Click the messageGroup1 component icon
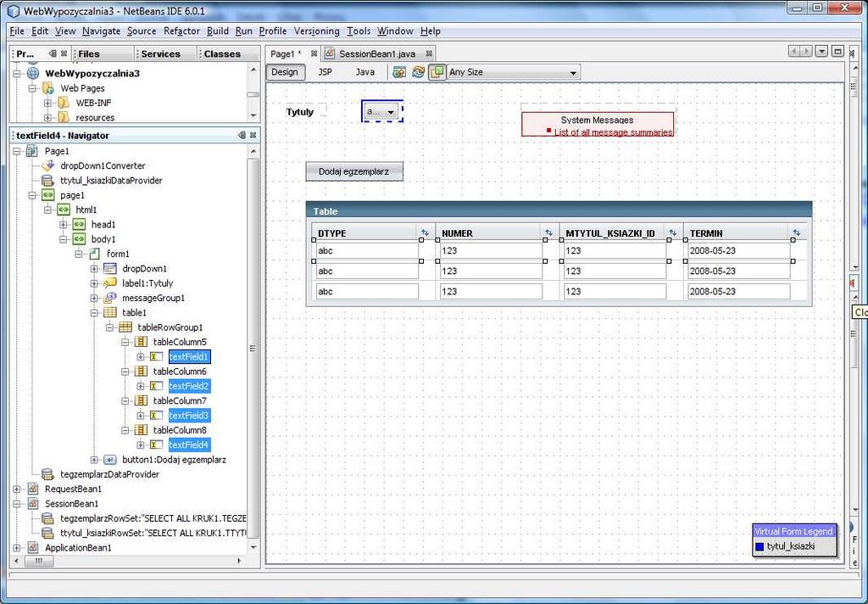This screenshot has width=868, height=604. point(109,298)
